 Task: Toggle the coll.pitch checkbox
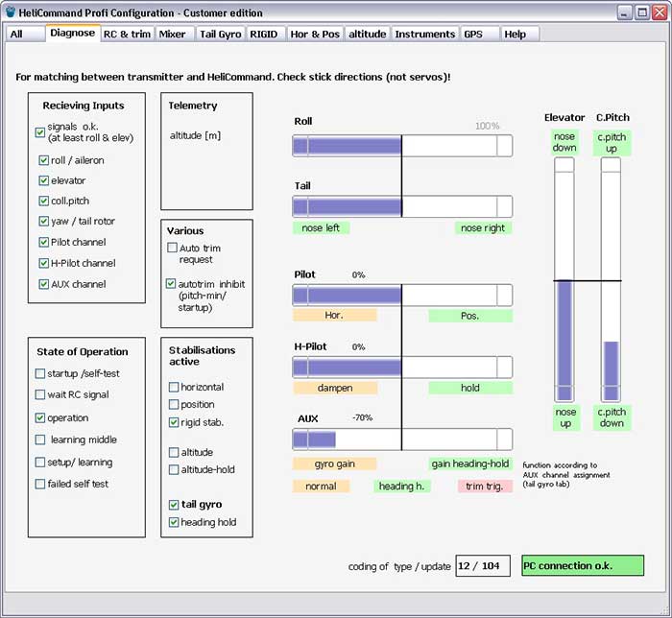(44, 201)
